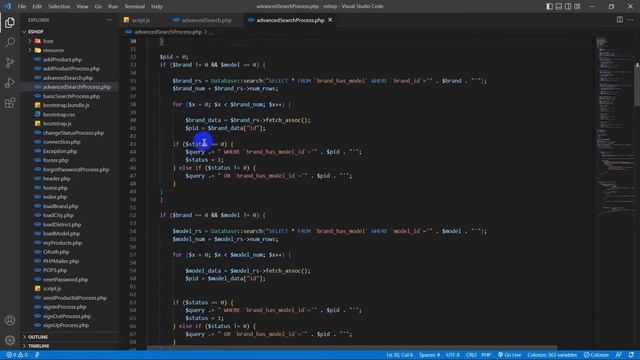
Task: Open editor more actions ellipsis
Action: pyautogui.click(x=631, y=20)
